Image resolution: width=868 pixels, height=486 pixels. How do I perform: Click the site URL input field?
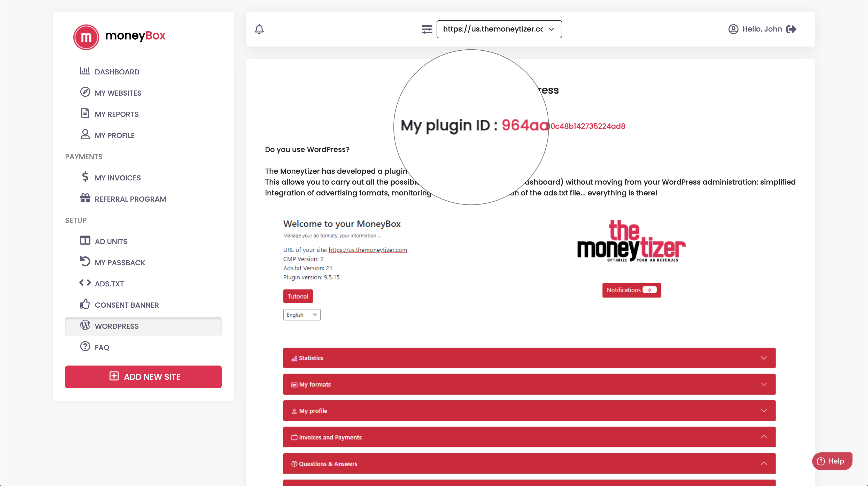(498, 29)
